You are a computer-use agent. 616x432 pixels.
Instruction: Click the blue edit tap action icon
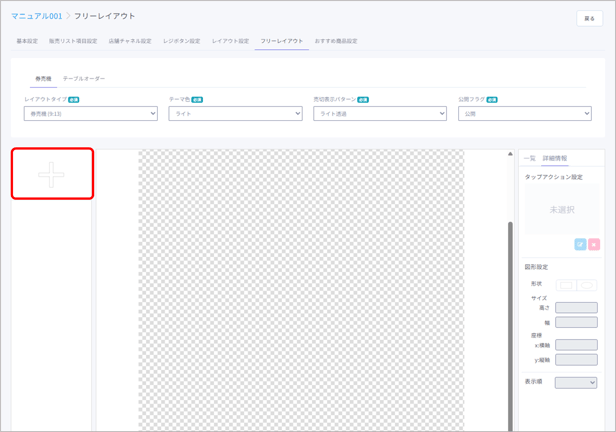pos(580,244)
